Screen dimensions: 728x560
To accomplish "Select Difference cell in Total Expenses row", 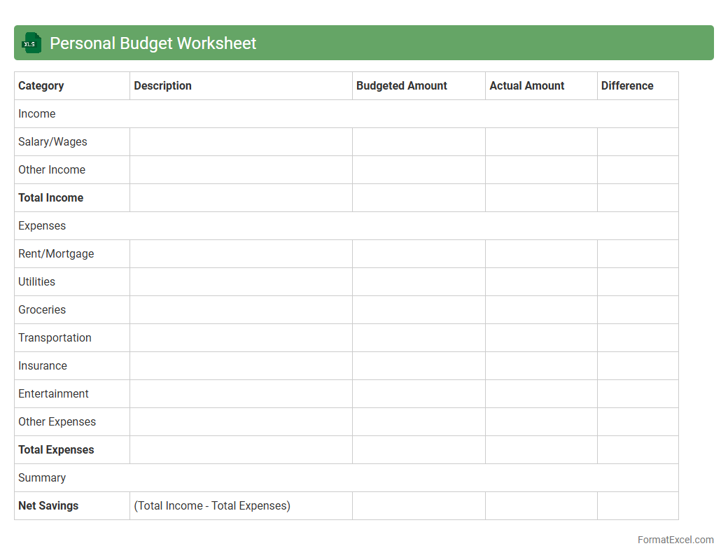I will (x=637, y=449).
